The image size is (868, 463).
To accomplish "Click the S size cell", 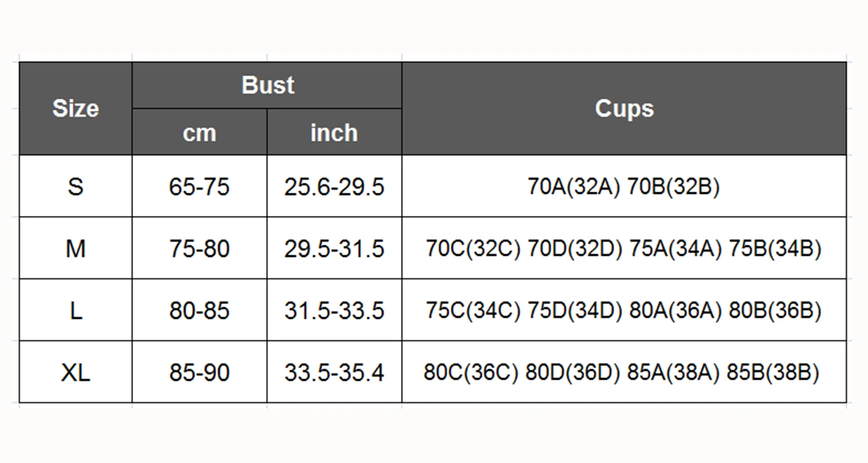I will tap(76, 186).
